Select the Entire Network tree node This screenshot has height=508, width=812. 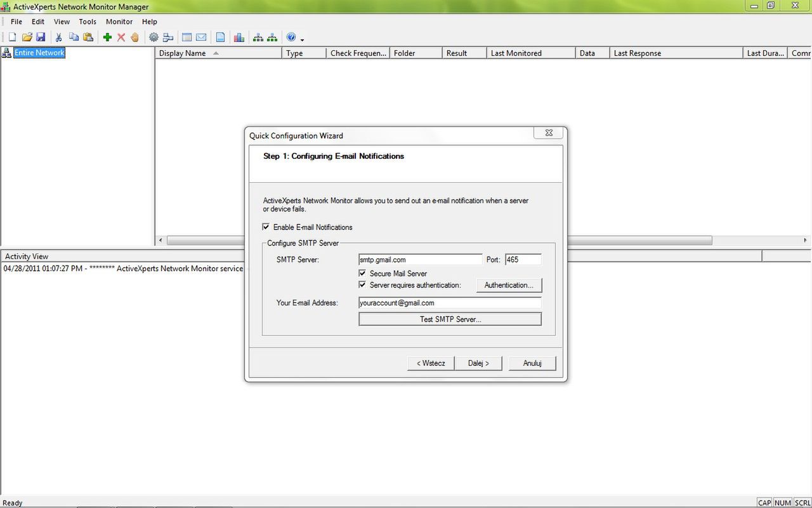click(x=39, y=53)
